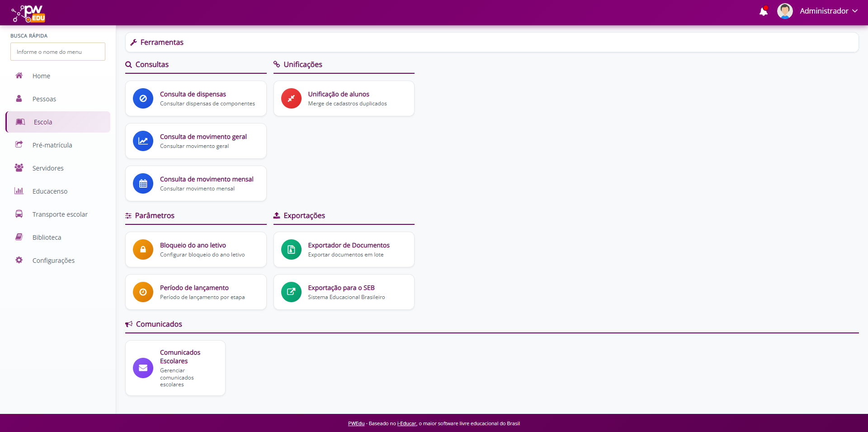Viewport: 868px width, 432px height.
Task: Click the Comunicados Escolares envelope icon
Action: (143, 368)
